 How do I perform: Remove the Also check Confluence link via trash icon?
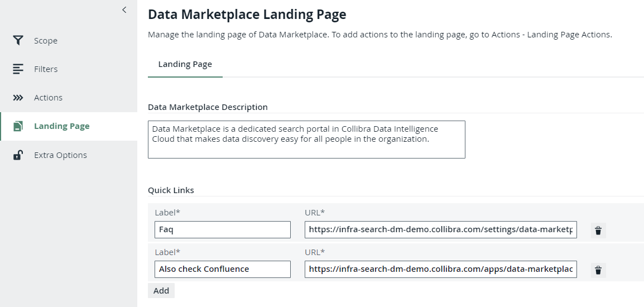click(598, 271)
